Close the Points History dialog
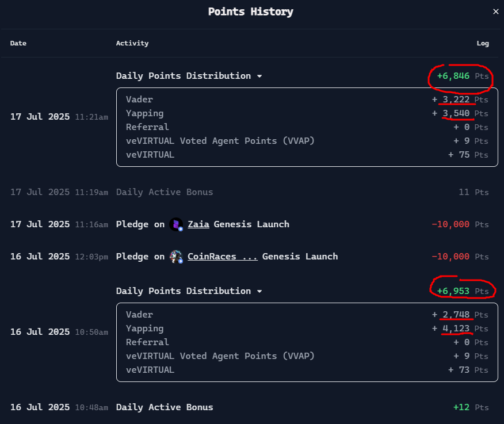 (495, 12)
